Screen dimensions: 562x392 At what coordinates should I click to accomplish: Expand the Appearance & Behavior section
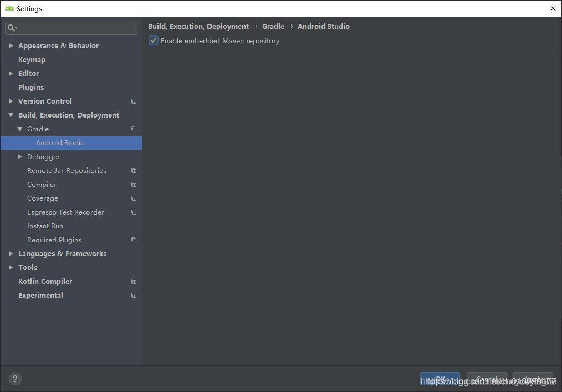pyautogui.click(x=11, y=45)
